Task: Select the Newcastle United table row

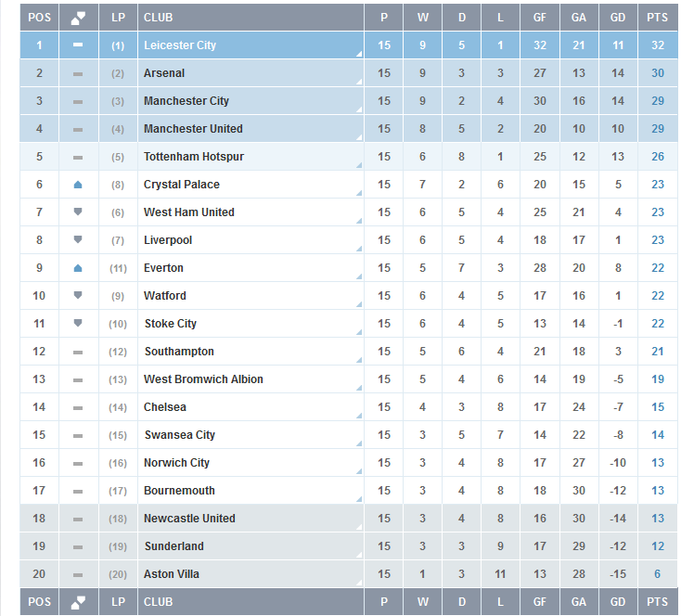Action: [349, 519]
